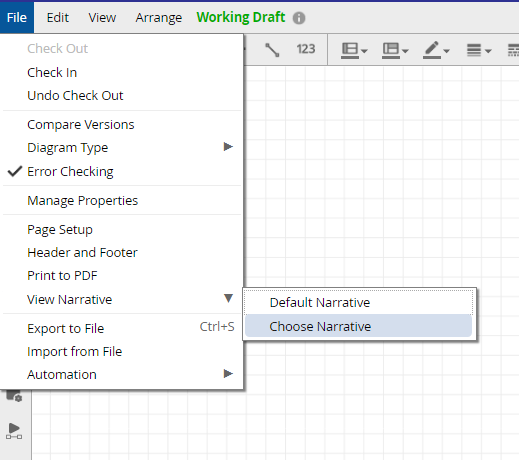Click the play simulation icon in sidebar
Screen dimensions: 519x460
14,431
